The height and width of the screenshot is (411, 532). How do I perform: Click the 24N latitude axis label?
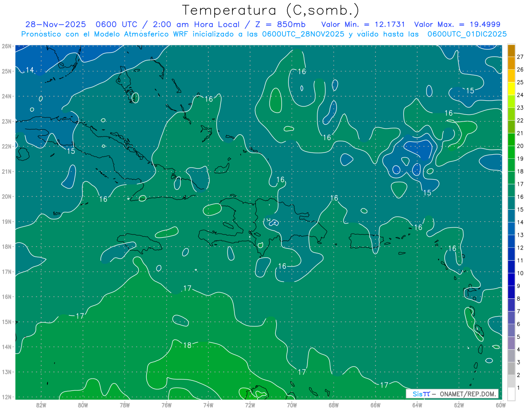point(6,96)
